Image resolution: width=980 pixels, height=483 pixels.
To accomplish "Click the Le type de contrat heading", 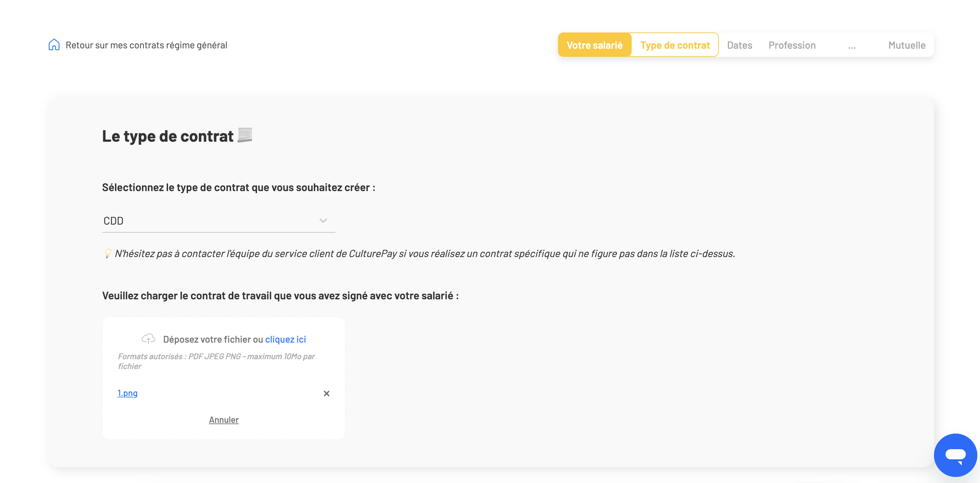I will tap(168, 136).
